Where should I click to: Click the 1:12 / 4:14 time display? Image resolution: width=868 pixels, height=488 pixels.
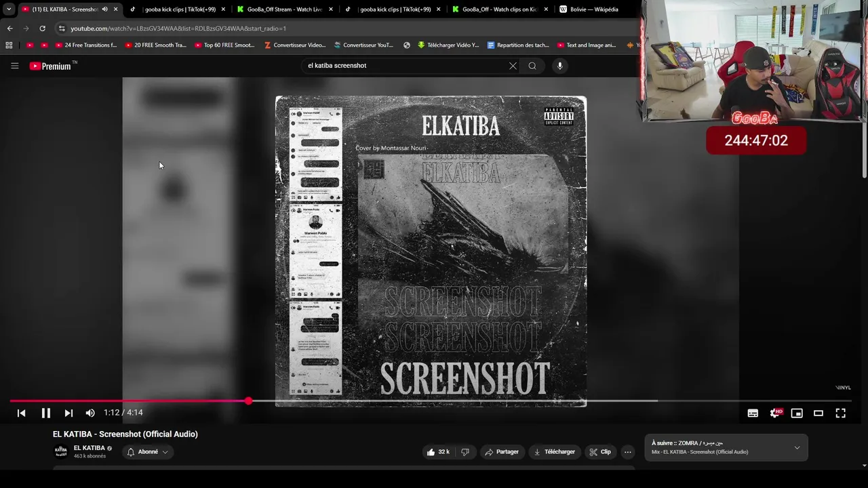click(x=123, y=413)
